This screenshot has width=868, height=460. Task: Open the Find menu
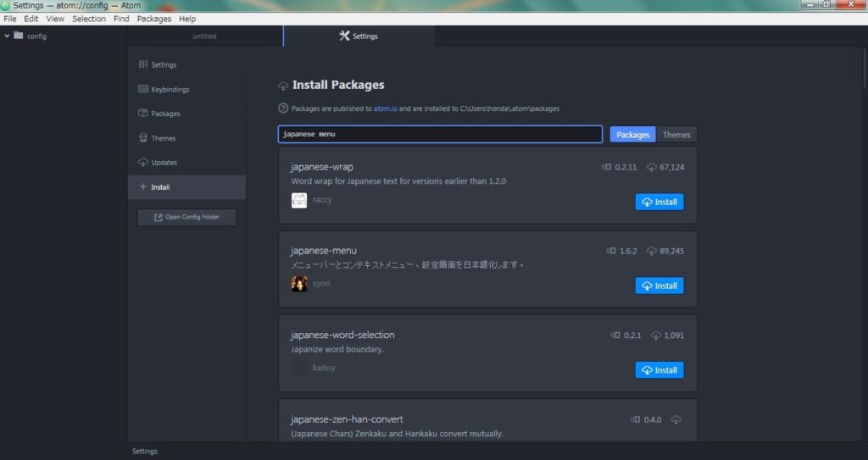point(121,19)
